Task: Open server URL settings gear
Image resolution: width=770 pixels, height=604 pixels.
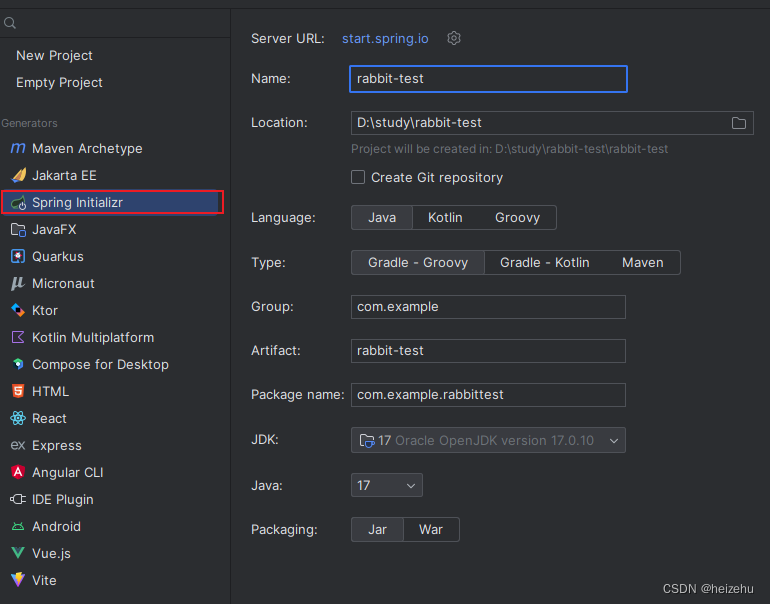Action: pyautogui.click(x=454, y=38)
